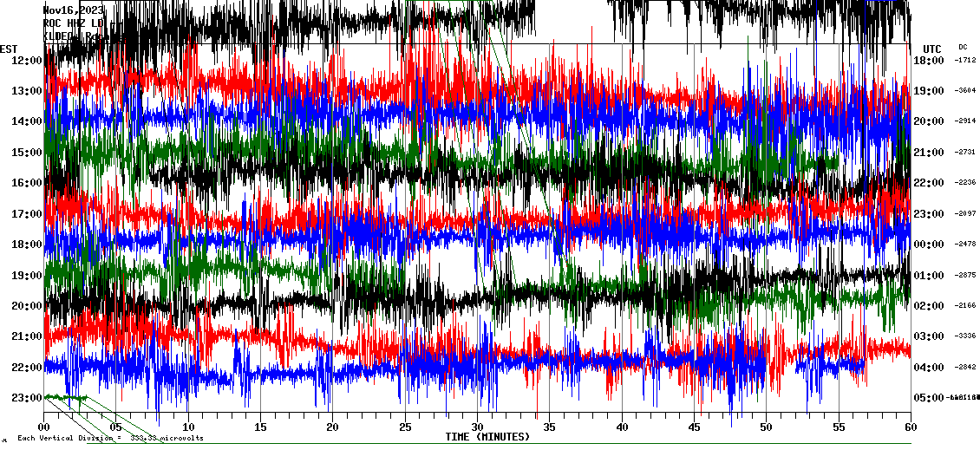Select the 00:00 UTC label on right axis
Screen dimensions: 980x450
[x=929, y=245]
